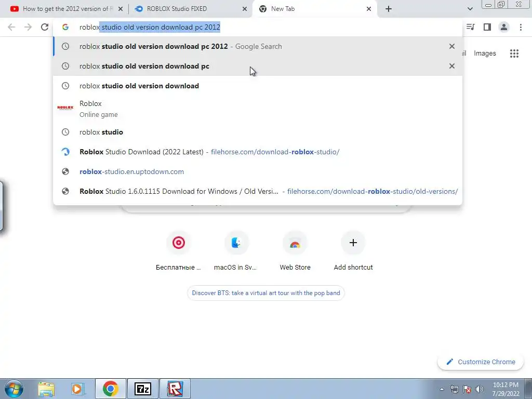Open roblox-studio.en.uptodown.com suggestion

(258, 171)
